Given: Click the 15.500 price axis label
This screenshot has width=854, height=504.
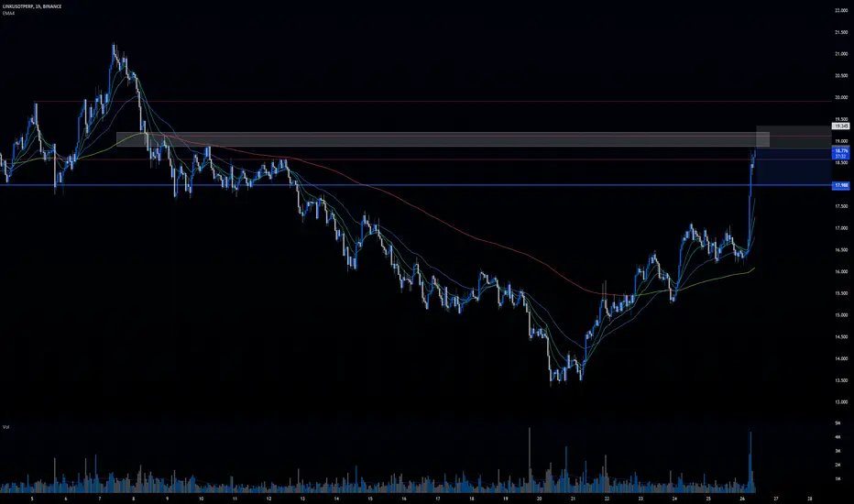Looking at the screenshot, I should (841, 293).
